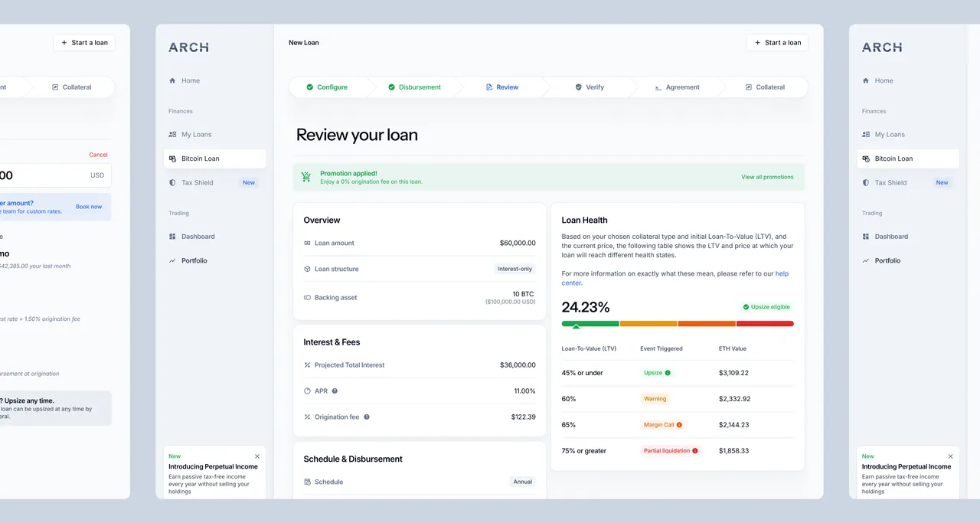Image resolution: width=980 pixels, height=523 pixels.
Task: Select the Dashboard icon under Trading
Action: [x=171, y=236]
